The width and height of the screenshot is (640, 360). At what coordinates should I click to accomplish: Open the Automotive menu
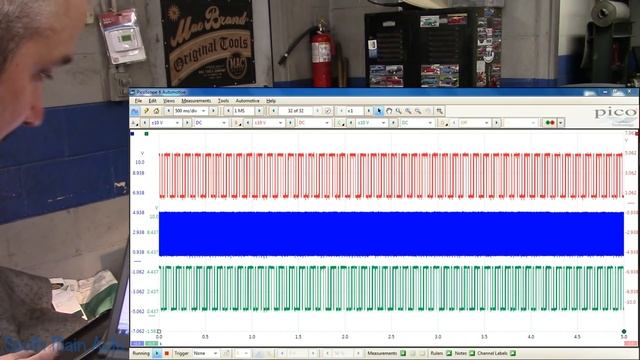pyautogui.click(x=247, y=101)
